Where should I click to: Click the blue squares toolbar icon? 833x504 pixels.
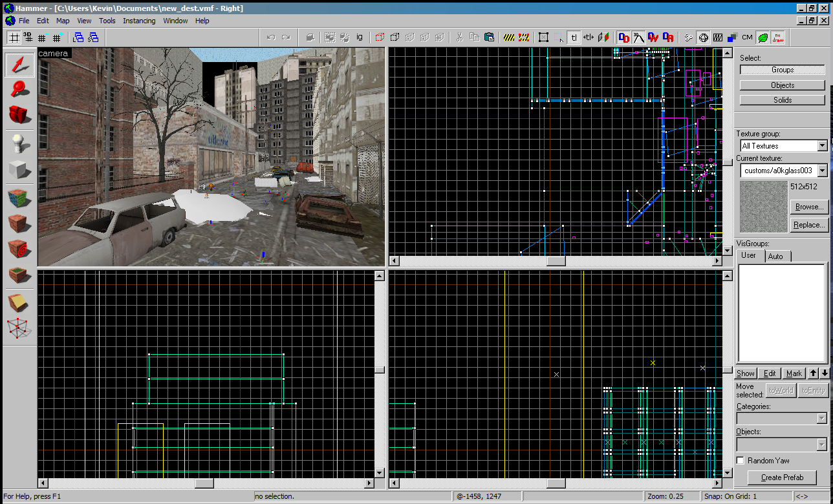click(x=732, y=37)
